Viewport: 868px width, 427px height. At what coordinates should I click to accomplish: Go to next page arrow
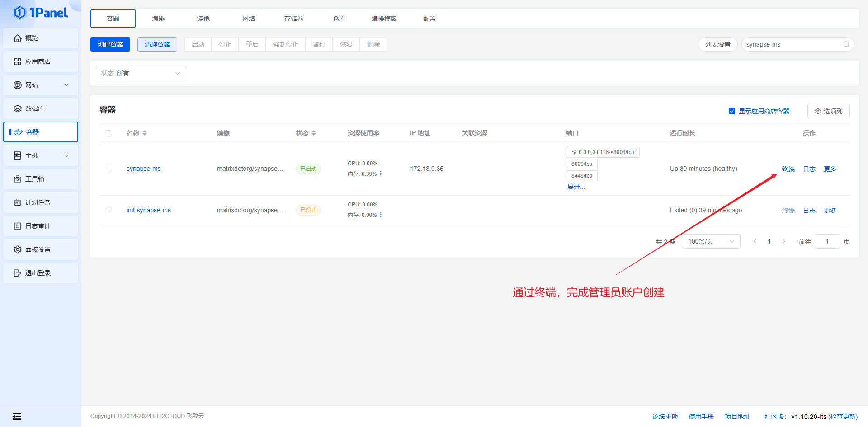tap(784, 241)
